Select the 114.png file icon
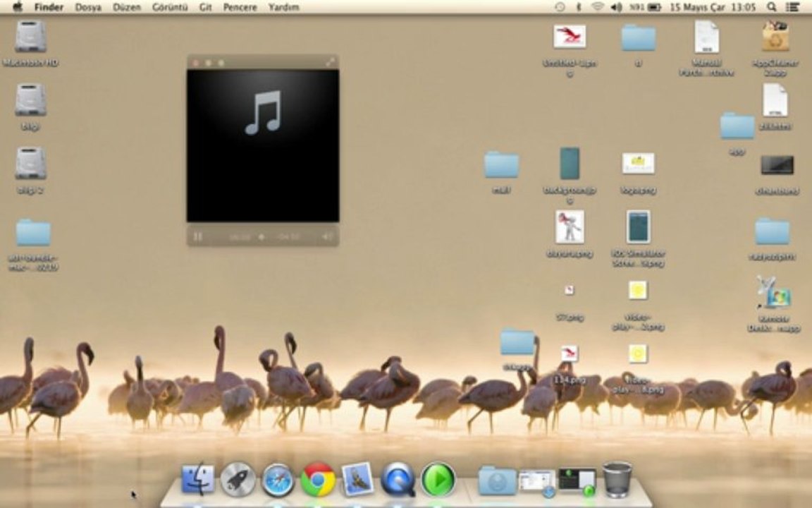Image resolution: width=812 pixels, height=508 pixels. click(x=569, y=353)
